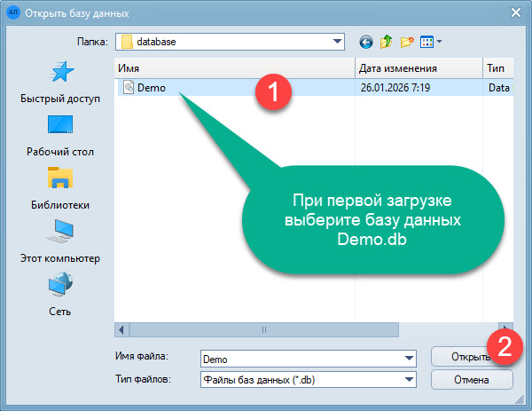Click the Открыть button

[472, 357]
